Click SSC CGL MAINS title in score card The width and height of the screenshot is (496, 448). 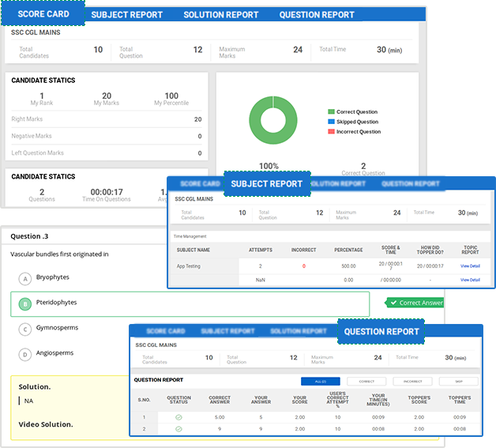36,32
